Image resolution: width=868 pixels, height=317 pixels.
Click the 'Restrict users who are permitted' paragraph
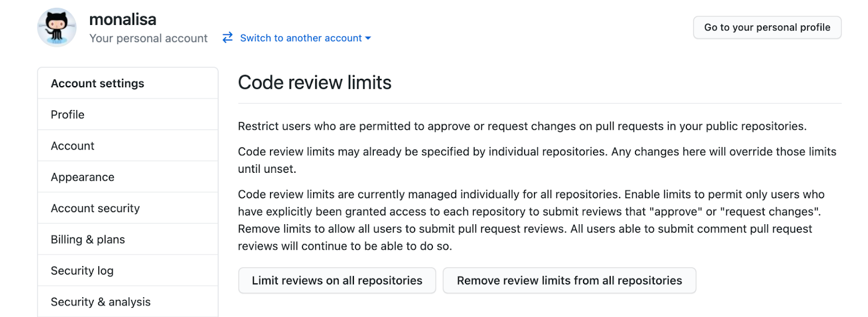[522, 126]
